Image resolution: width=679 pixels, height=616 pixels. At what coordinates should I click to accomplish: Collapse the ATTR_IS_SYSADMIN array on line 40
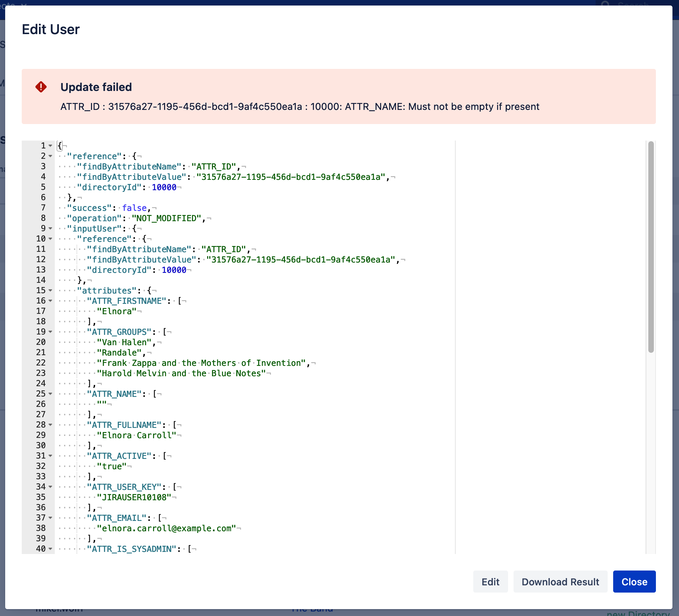pyautogui.click(x=50, y=549)
